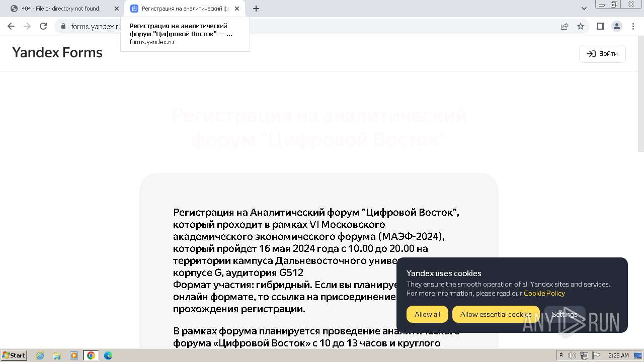This screenshot has height=362, width=644.
Task: Go forward with the arrow button
Action: click(27, 26)
